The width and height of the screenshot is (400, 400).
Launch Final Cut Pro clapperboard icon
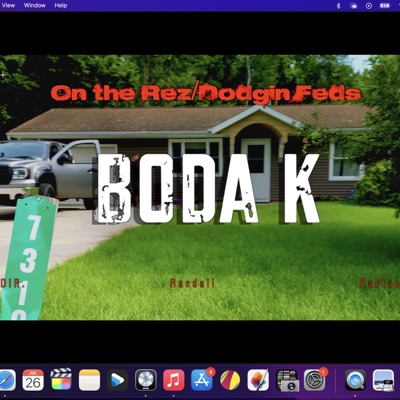point(61,380)
